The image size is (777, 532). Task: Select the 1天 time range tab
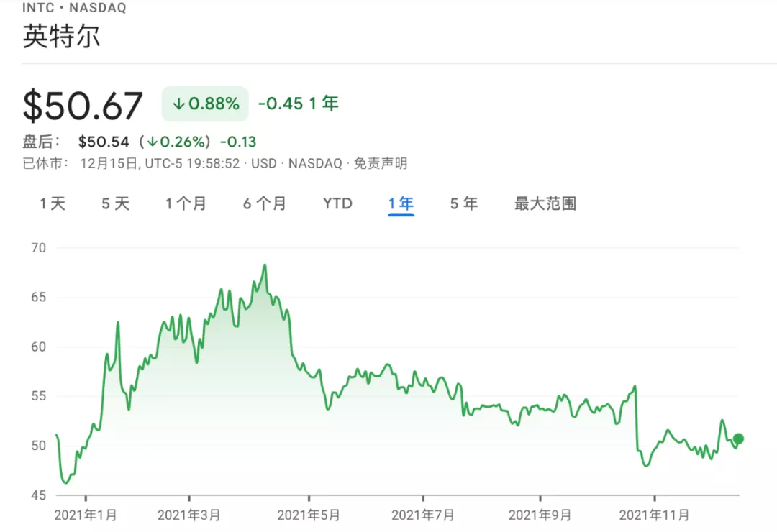pos(51,203)
